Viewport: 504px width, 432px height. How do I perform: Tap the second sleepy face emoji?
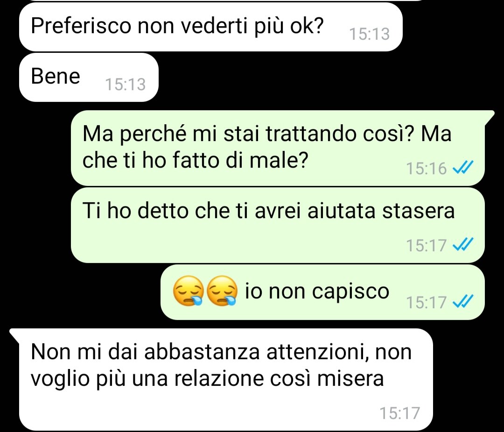[222, 291]
